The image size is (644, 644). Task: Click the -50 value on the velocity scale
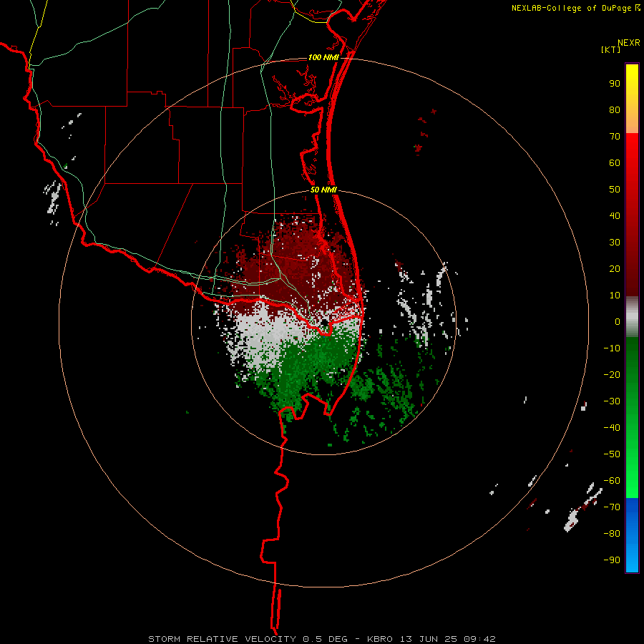click(x=612, y=454)
